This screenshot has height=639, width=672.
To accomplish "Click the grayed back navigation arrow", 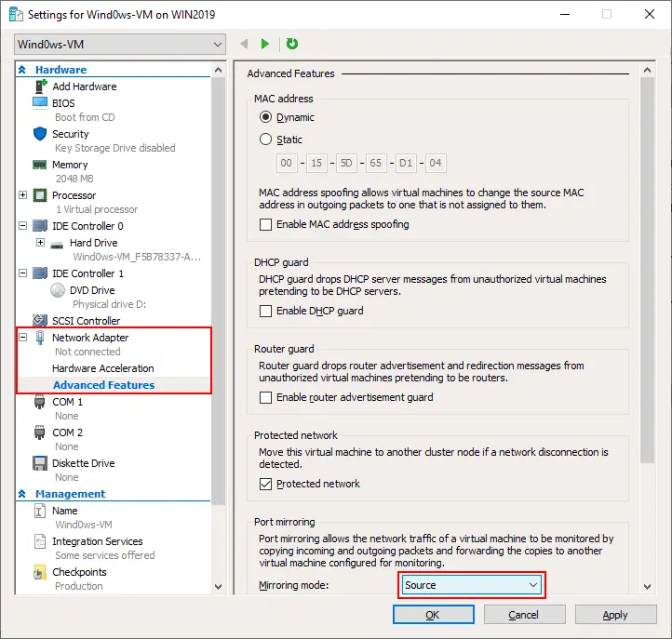I will click(244, 44).
